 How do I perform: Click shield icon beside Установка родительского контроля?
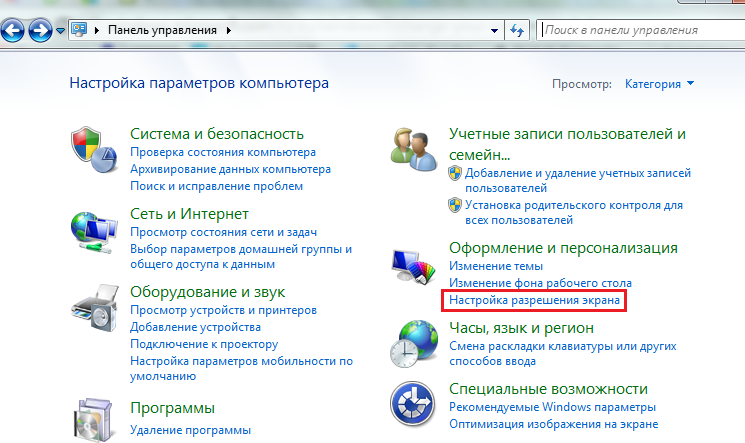[x=455, y=205]
